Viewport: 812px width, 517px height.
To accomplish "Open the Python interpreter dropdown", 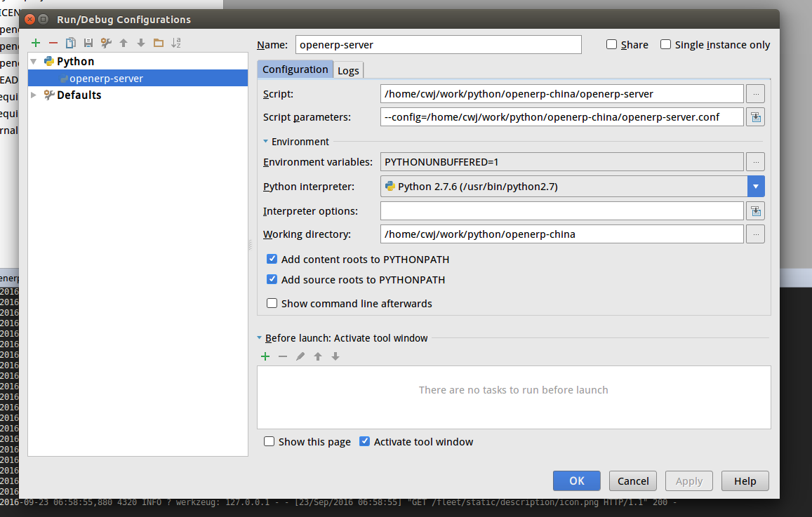I will click(x=756, y=187).
